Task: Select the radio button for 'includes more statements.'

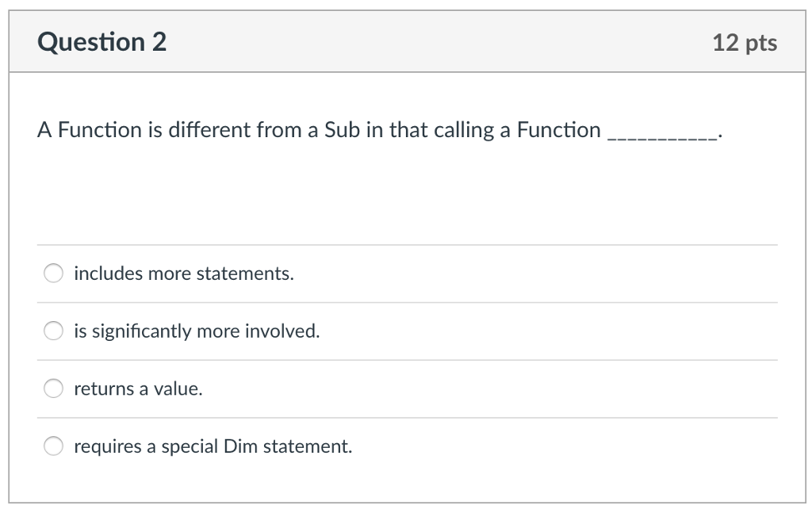Action: 53,273
